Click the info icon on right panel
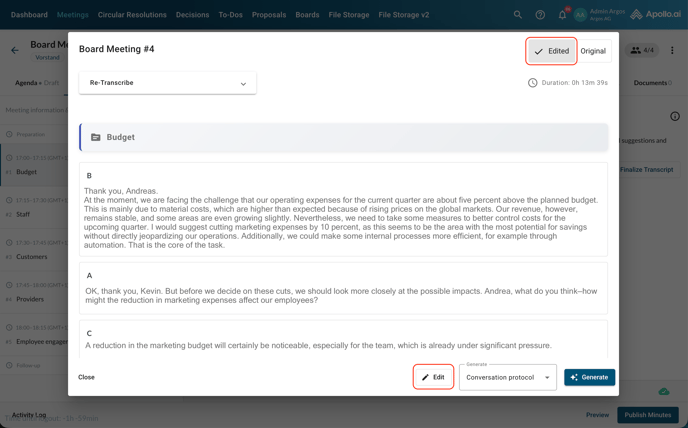The width and height of the screenshot is (688, 428). coord(675,117)
